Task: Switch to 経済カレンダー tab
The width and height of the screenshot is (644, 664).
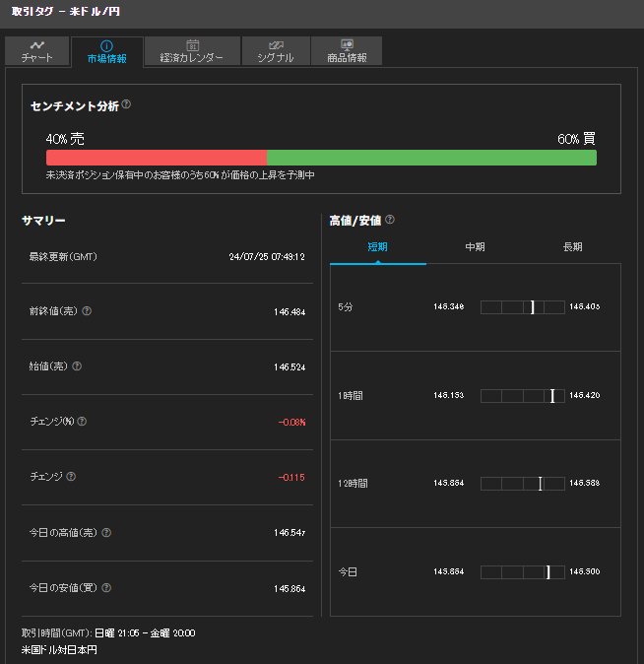Action: pyautogui.click(x=192, y=51)
